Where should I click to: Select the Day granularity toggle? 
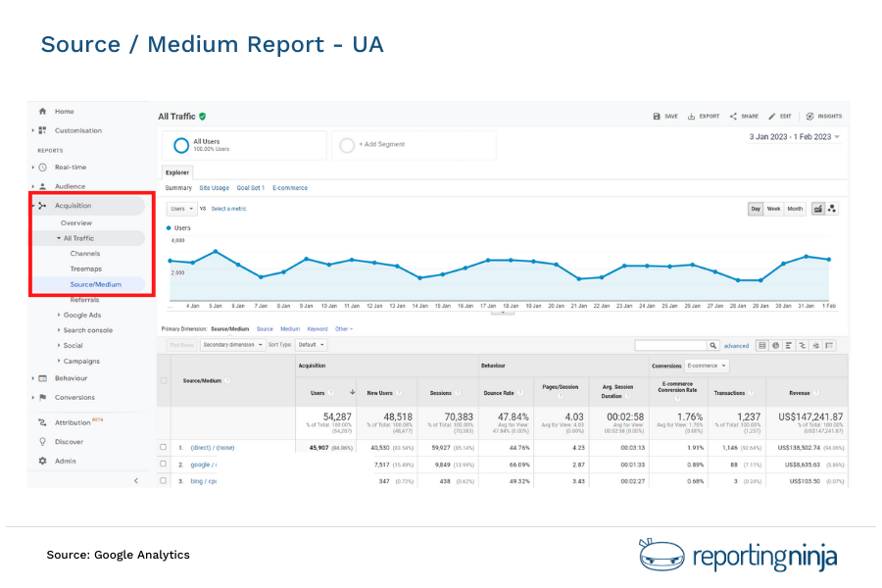pos(756,209)
